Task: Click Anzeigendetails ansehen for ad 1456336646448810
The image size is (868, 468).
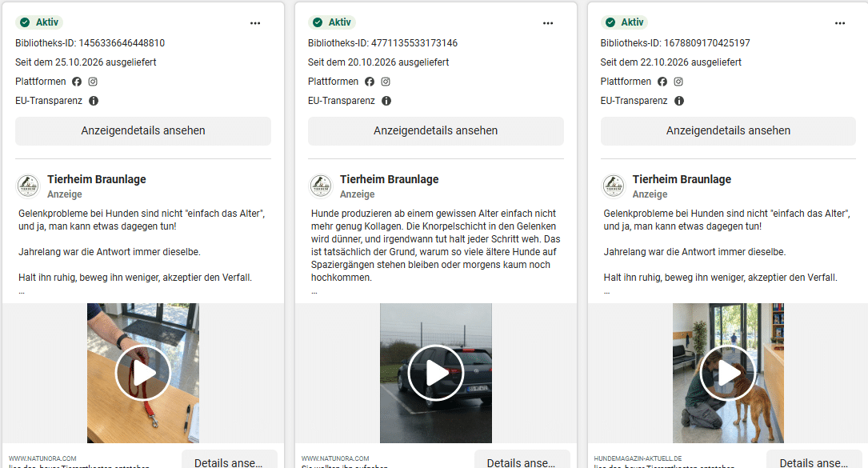Action: tap(143, 130)
